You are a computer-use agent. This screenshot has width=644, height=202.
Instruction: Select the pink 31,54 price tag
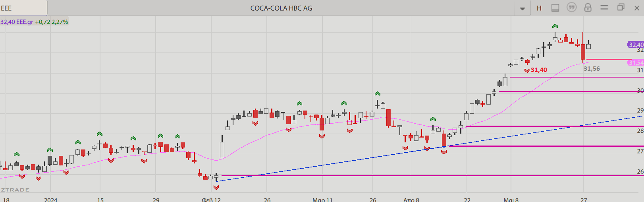[636, 62]
